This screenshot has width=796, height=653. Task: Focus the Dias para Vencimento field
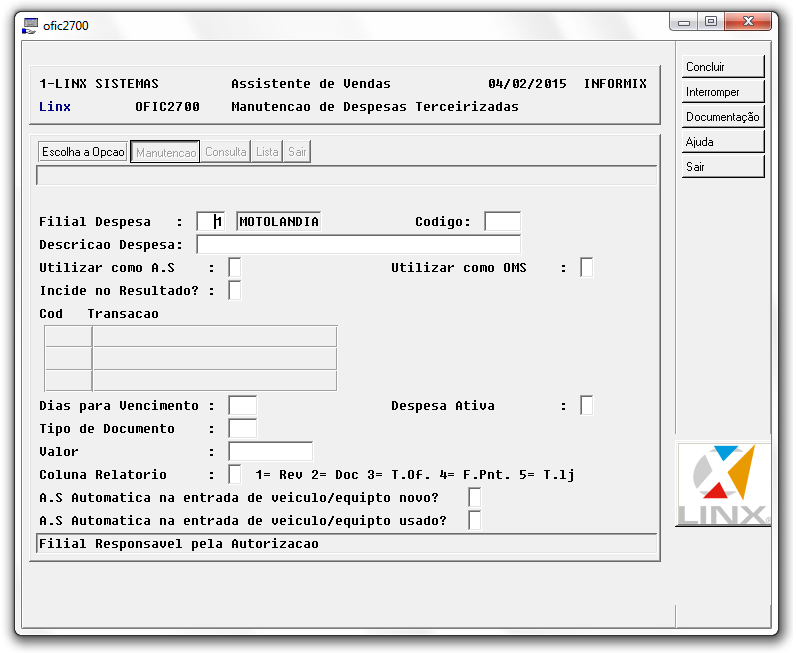[242, 406]
